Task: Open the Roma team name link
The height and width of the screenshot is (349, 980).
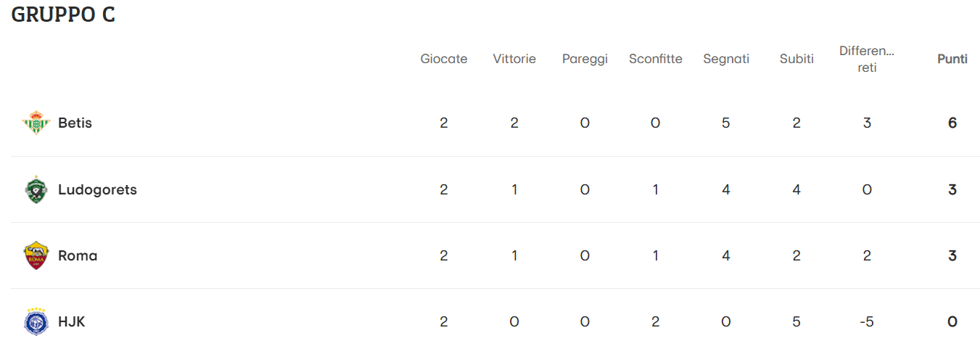Action: click(78, 256)
